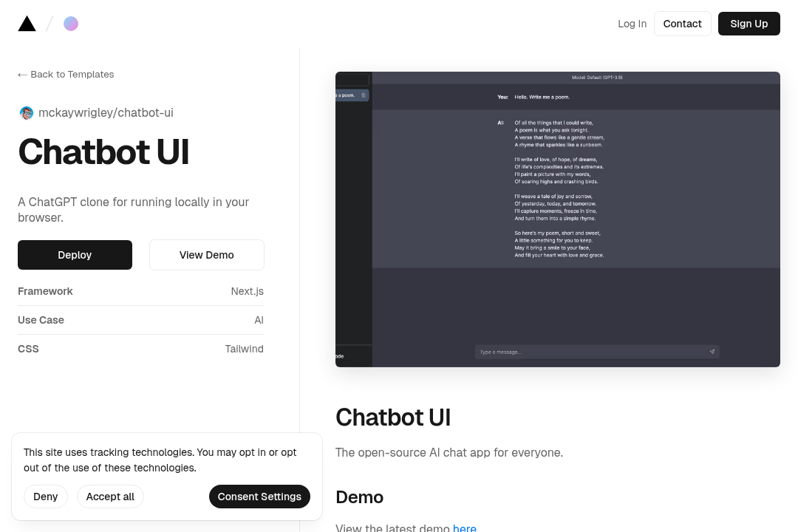Click the Chatbot UI readme heading
The image size is (798, 532).
393,417
